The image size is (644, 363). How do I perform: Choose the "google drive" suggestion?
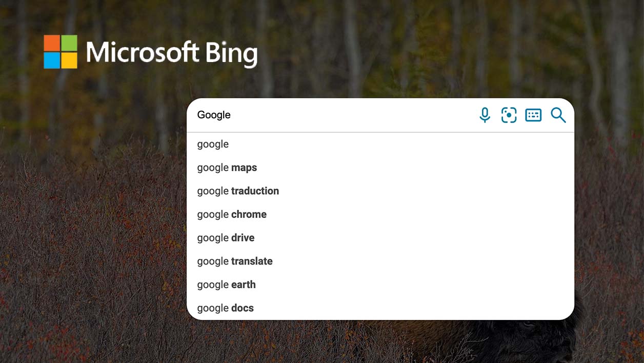click(380, 238)
